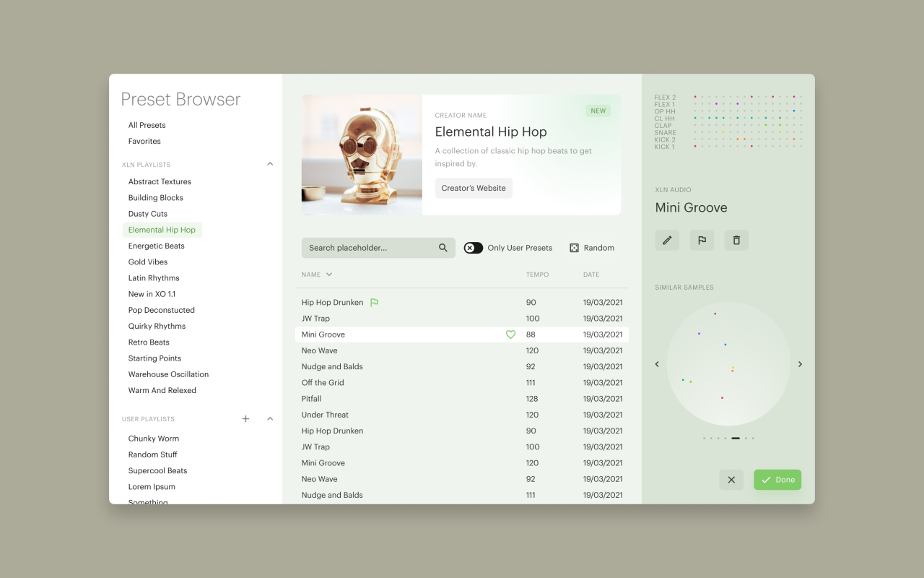
Task: Click the heart favorite icon on Mini Groove row
Action: [x=510, y=335]
